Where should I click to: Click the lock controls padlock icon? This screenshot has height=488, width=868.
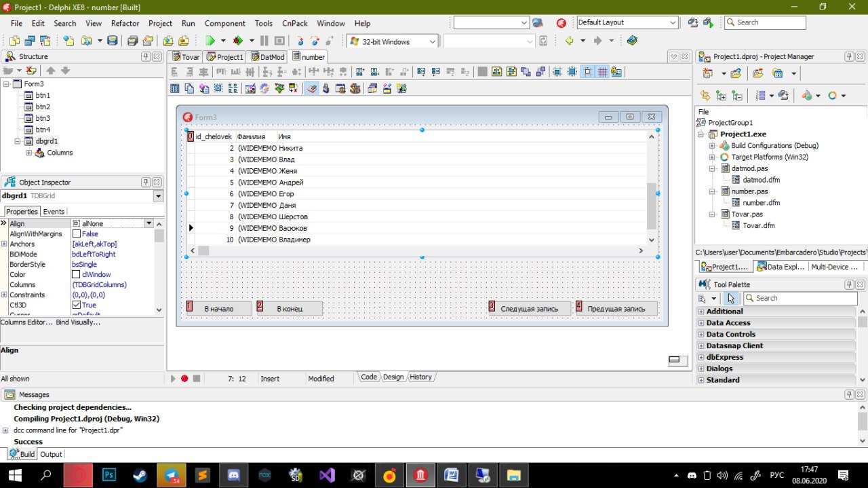coord(616,72)
